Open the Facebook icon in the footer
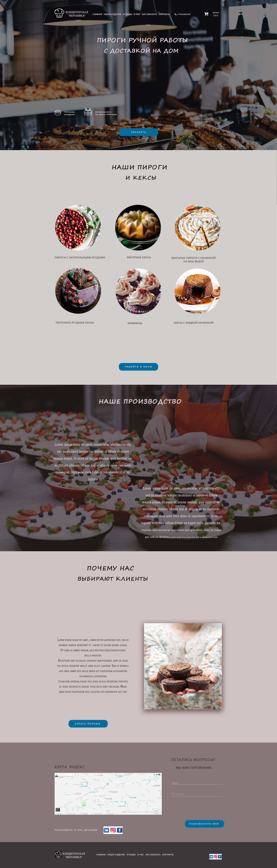 tap(220, 856)
